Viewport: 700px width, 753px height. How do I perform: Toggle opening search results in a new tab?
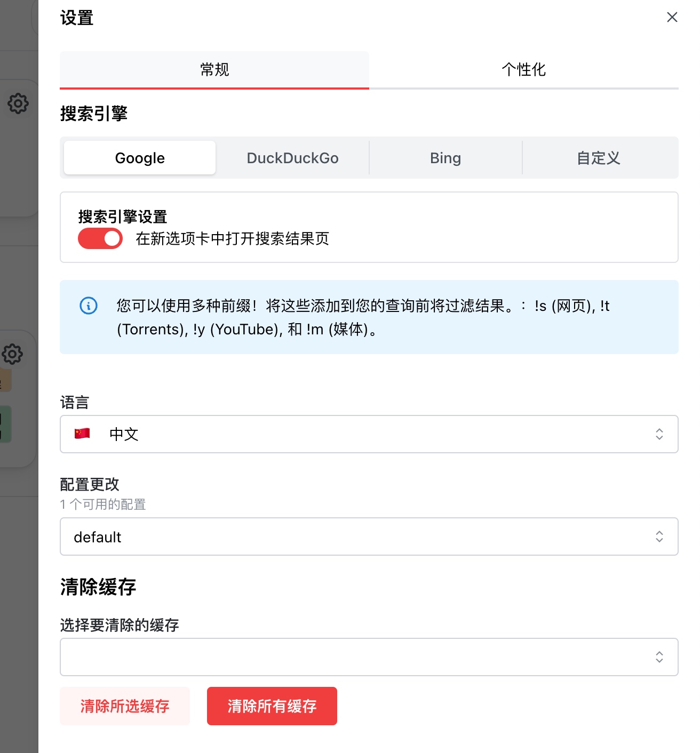click(100, 238)
